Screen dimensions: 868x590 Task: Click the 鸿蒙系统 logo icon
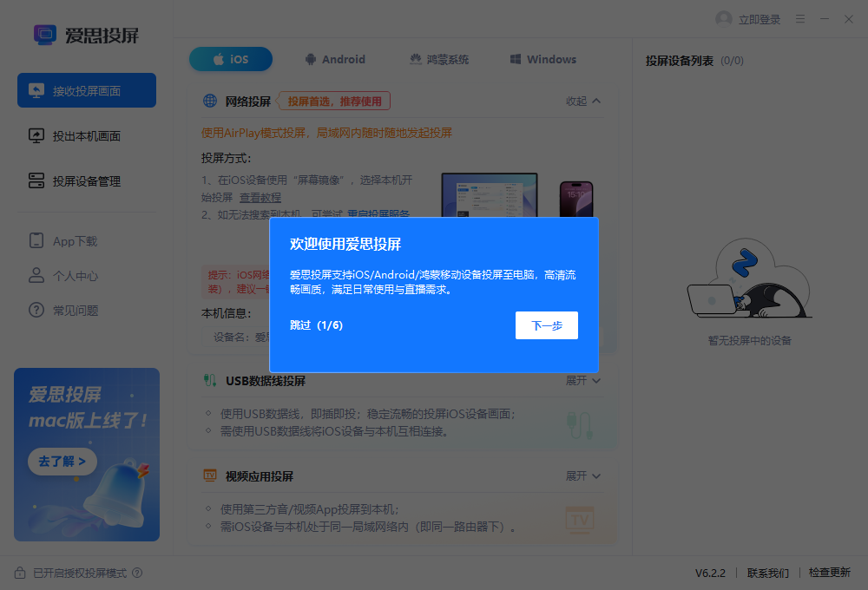pyautogui.click(x=415, y=59)
